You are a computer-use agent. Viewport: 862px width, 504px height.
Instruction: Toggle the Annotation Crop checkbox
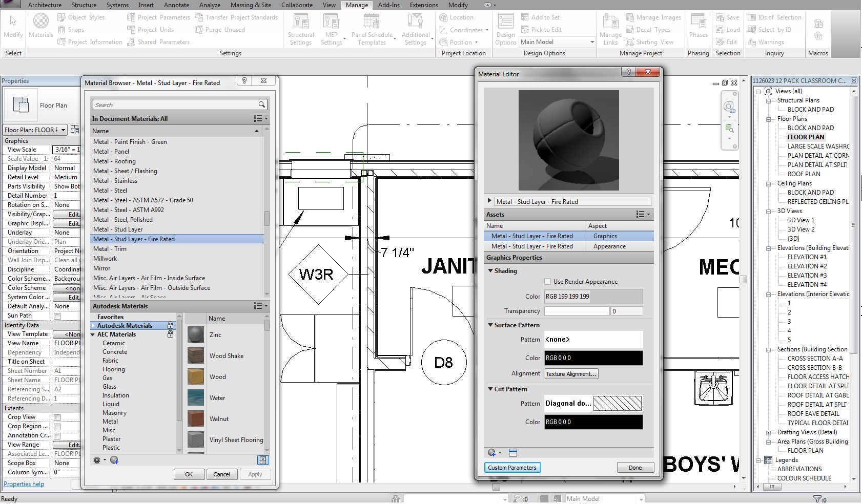pos(57,436)
